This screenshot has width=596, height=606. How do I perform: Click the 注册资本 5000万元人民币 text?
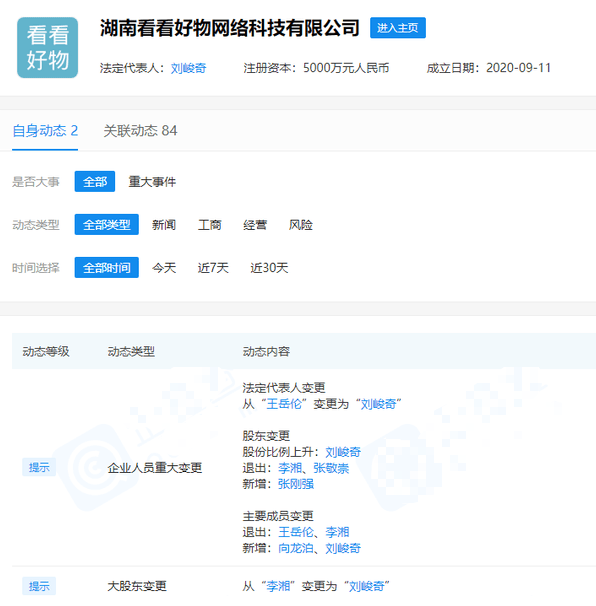pyautogui.click(x=316, y=68)
